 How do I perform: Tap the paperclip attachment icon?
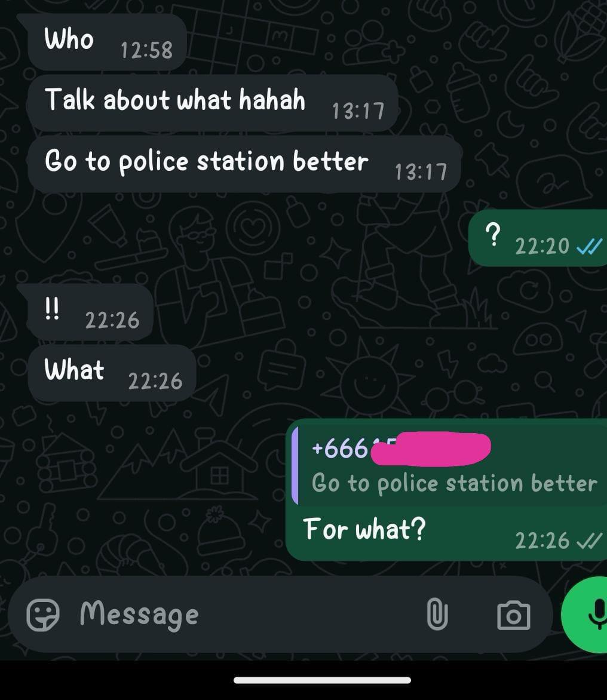coord(437,614)
